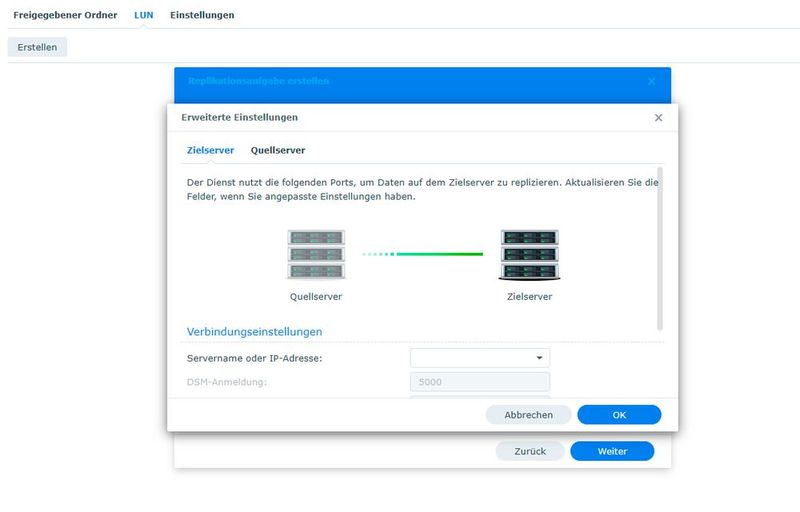800x512 pixels.
Task: Click the Zielserver label under the rack icon
Action: (x=530, y=296)
